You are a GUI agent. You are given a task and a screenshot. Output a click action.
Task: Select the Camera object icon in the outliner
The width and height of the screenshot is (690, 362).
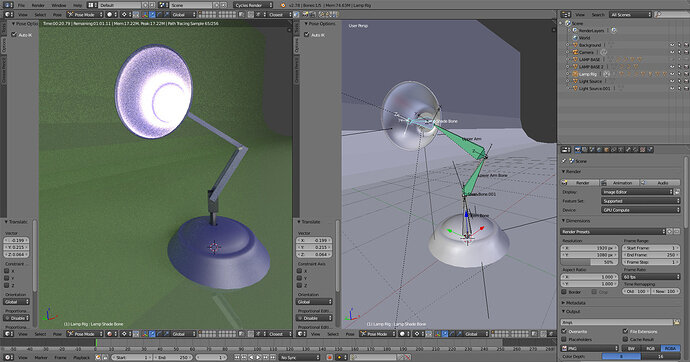(575, 52)
